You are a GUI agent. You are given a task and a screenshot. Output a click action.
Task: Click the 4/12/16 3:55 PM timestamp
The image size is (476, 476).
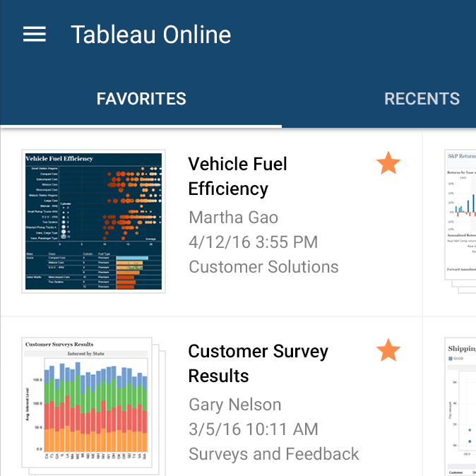click(x=253, y=242)
